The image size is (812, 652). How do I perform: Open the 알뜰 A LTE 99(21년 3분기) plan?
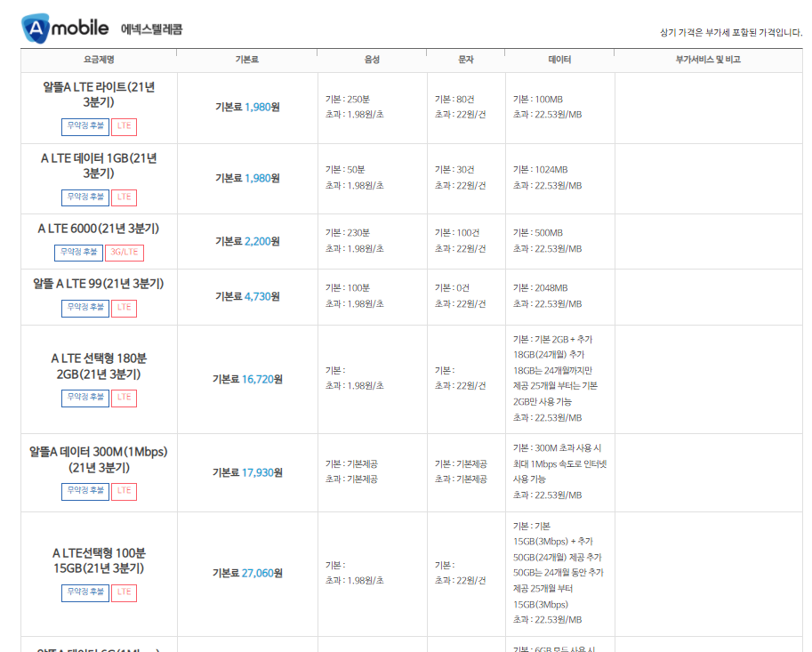pos(99,284)
